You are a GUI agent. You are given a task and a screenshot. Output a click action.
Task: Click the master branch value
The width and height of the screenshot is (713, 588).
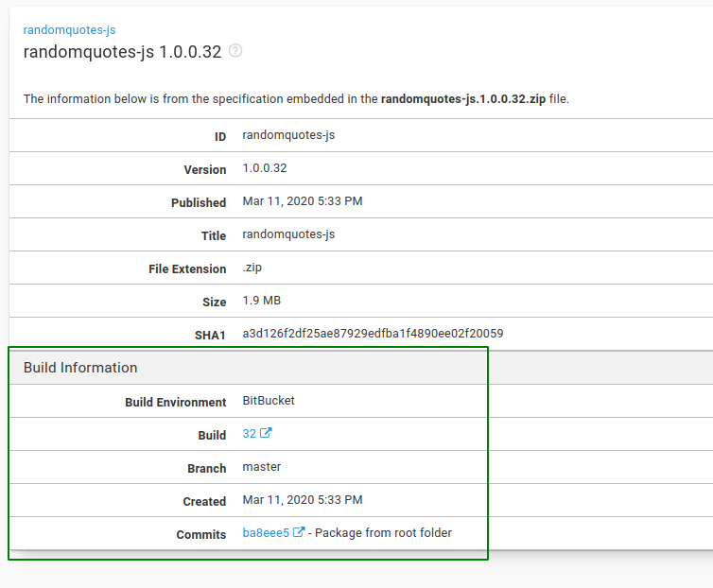click(x=262, y=467)
